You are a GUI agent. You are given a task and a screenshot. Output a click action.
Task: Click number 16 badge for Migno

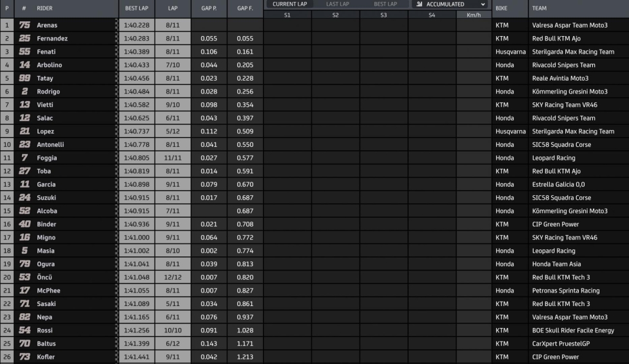tap(24, 237)
